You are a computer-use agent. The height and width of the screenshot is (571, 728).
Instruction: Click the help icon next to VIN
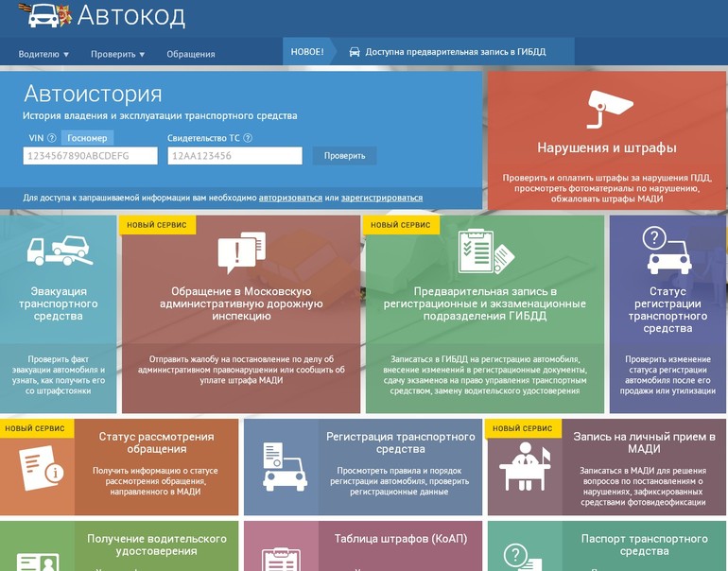click(x=52, y=138)
